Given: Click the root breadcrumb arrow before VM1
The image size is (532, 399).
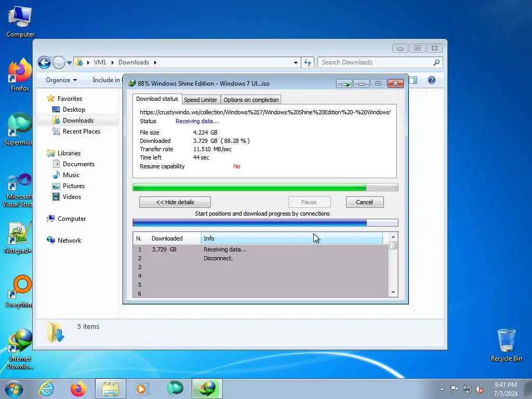Looking at the screenshot, I should (x=88, y=62).
